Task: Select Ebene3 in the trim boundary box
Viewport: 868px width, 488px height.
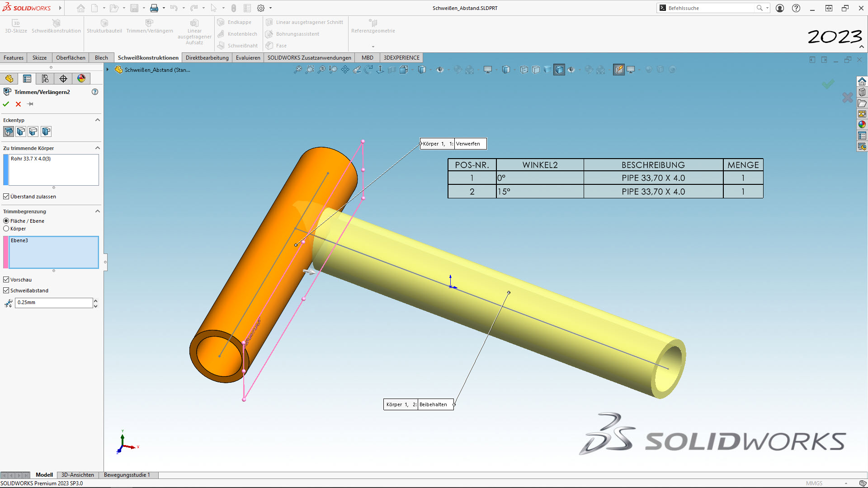Action: point(19,240)
